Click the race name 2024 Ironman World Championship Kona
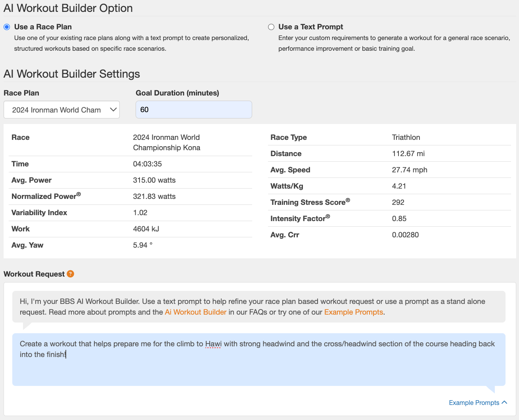The image size is (519, 420). point(167,143)
